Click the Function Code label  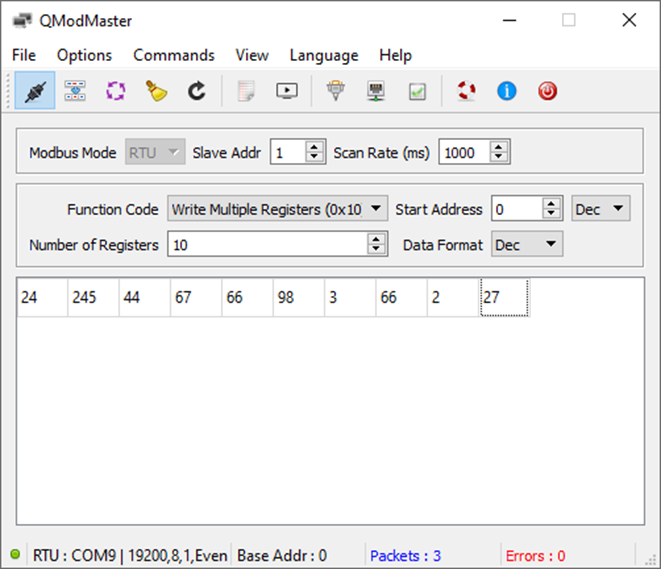(113, 209)
